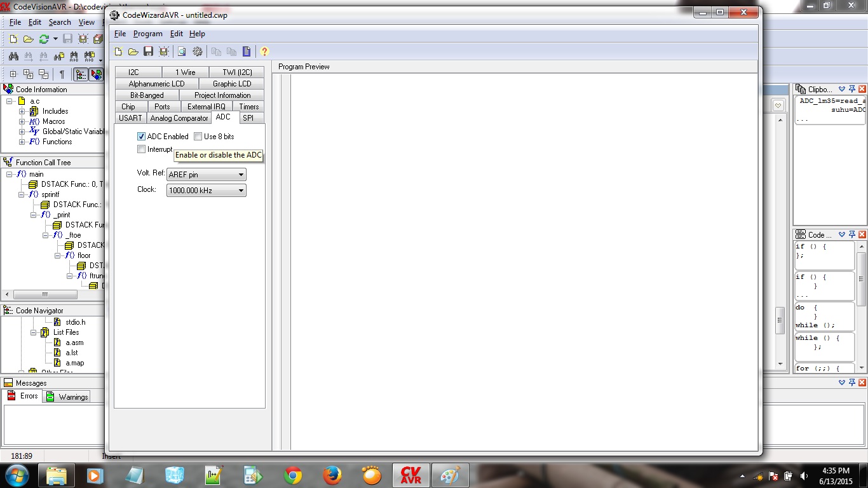Click the volume speaker tray icon

pyautogui.click(x=804, y=476)
